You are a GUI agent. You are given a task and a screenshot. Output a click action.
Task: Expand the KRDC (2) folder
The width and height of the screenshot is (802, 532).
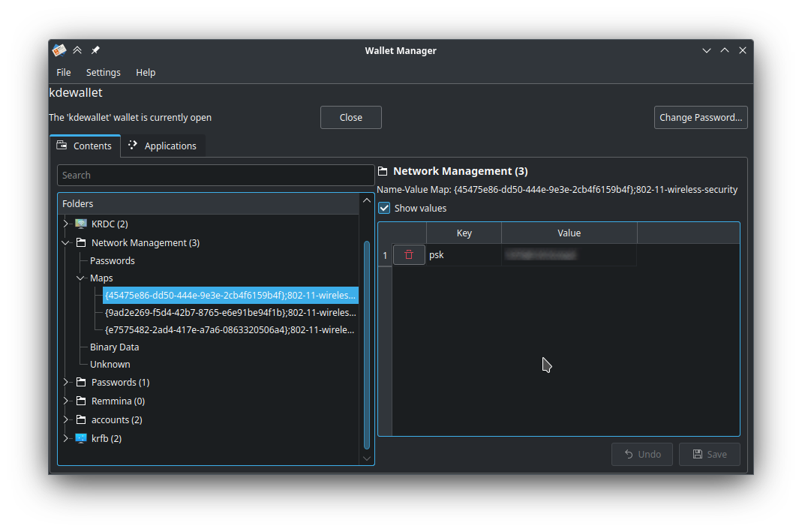(x=65, y=224)
